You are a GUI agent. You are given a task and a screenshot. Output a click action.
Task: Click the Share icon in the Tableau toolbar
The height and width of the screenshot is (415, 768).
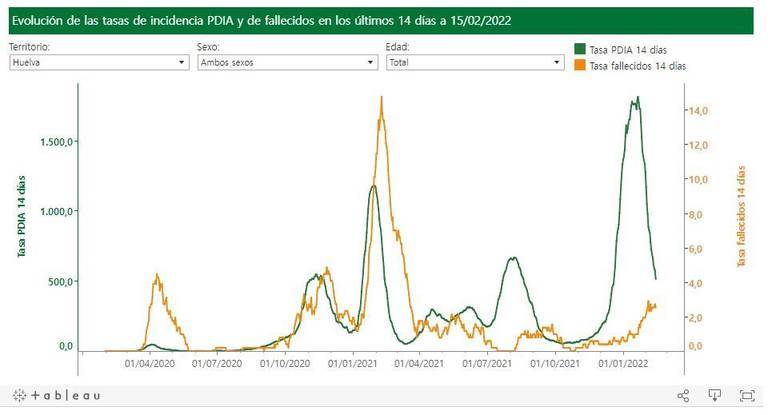click(684, 396)
